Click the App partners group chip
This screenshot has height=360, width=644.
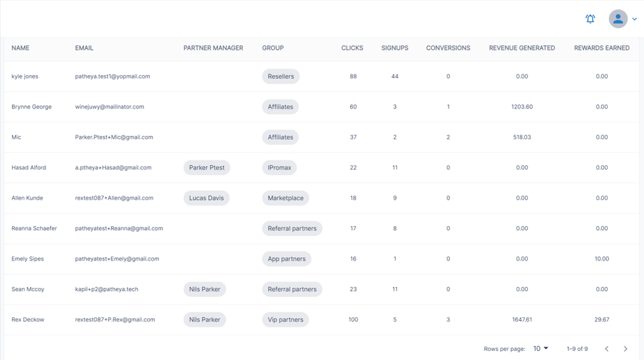(286, 258)
